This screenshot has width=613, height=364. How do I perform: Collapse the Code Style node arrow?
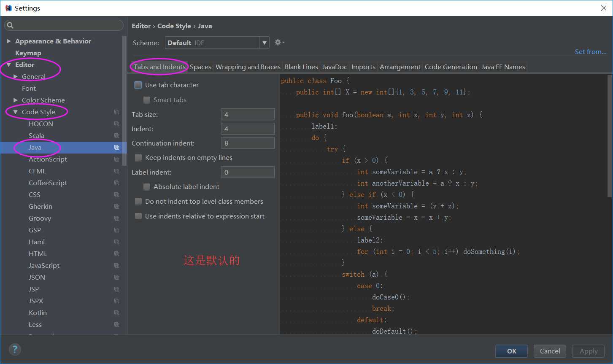[16, 112]
